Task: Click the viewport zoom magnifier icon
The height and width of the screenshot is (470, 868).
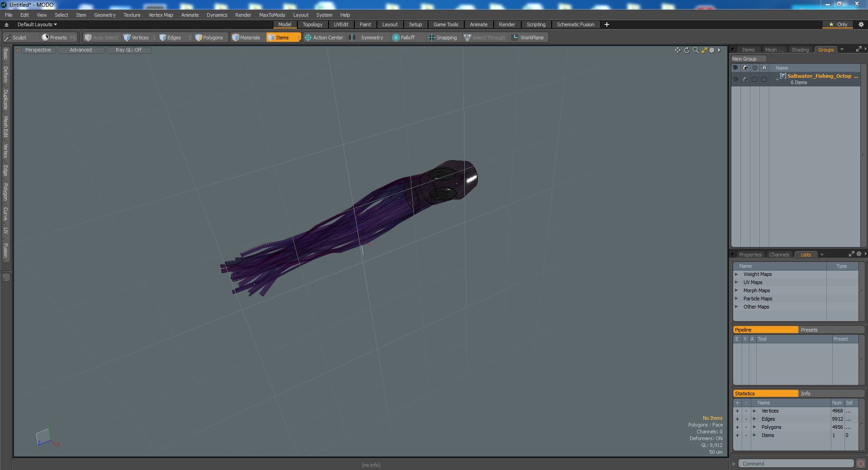Action: 696,50
